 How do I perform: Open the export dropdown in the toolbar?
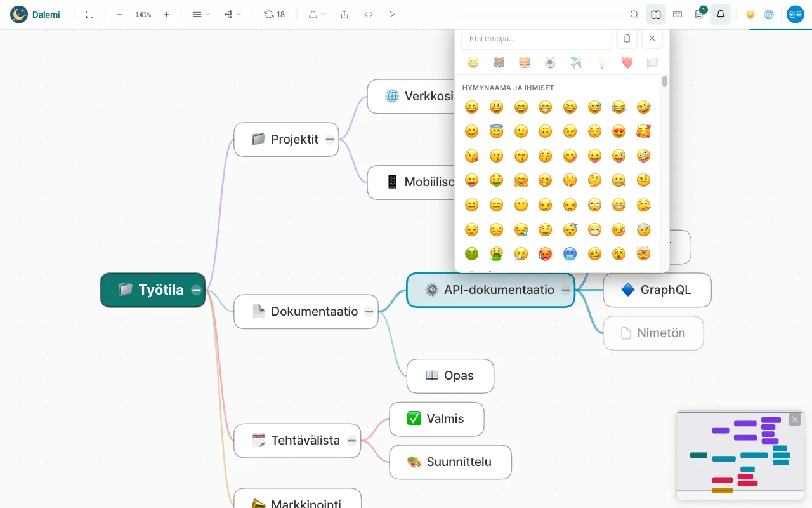point(317,14)
